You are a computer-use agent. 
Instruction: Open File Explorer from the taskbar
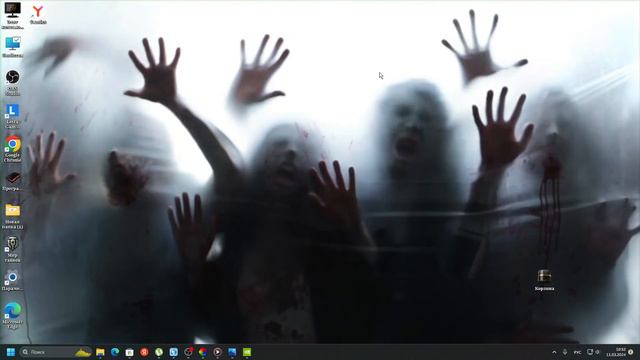(x=100, y=352)
